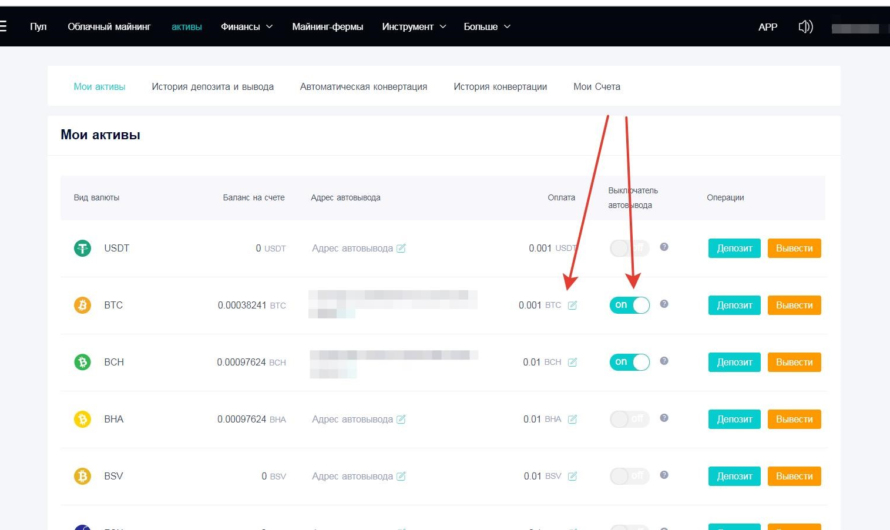Click Вывести button for BCH
890x530 pixels.
pos(794,362)
